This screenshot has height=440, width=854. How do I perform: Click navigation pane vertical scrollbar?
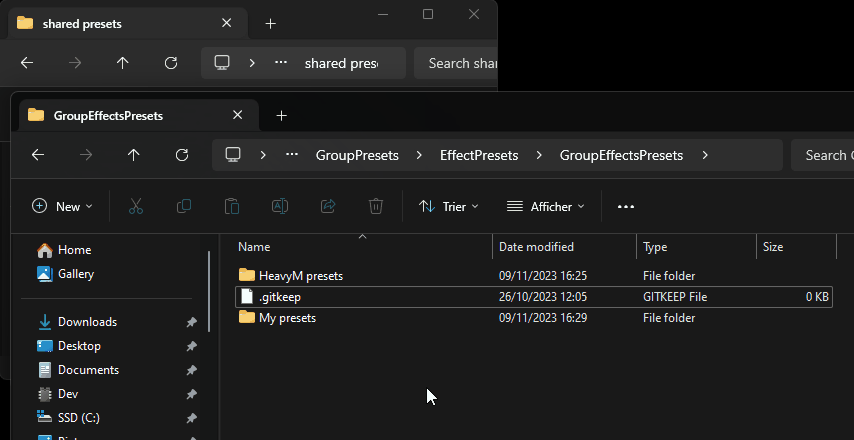(209, 291)
